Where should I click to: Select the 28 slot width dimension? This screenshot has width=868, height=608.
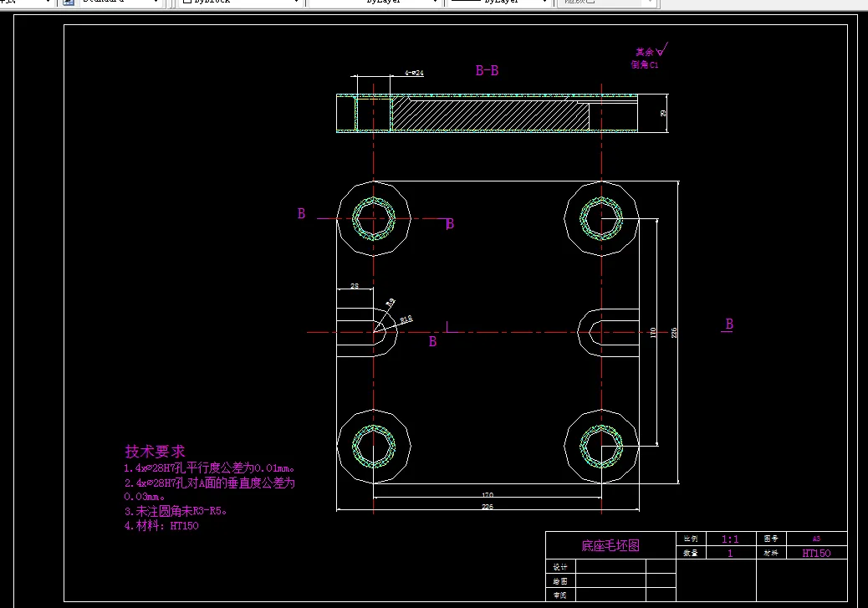[355, 286]
